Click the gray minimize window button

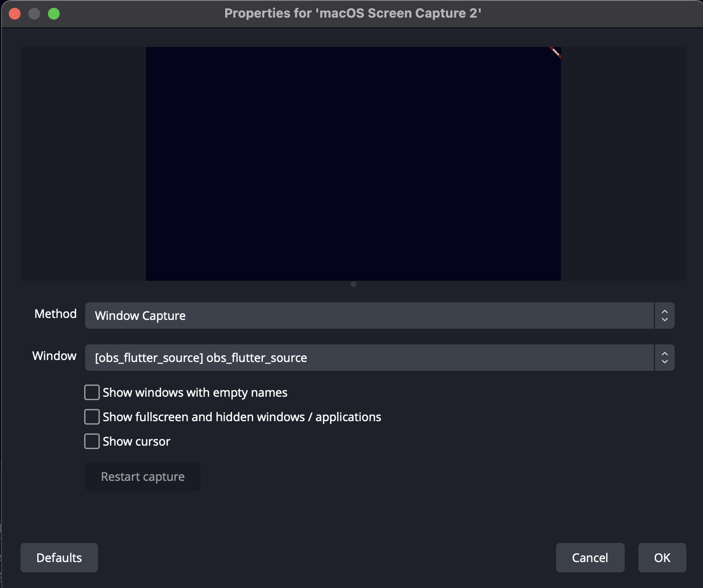34,14
